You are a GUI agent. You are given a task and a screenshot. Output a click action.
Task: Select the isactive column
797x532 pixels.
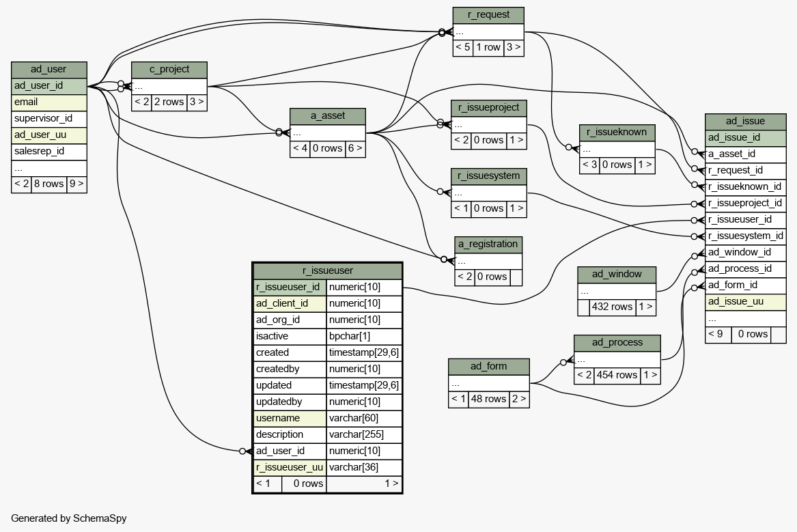coord(290,337)
